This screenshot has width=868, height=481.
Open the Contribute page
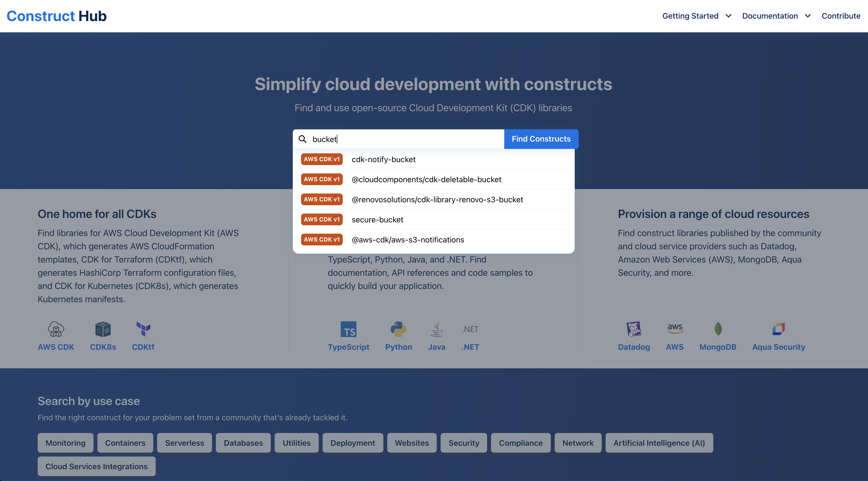(x=841, y=16)
